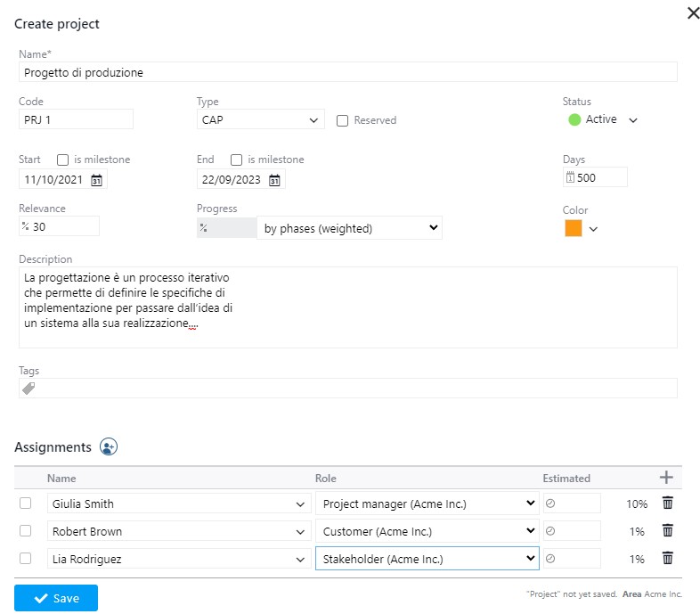The image size is (700, 614).
Task: Select the Lia Rodriguez row checkbox
Action: pyautogui.click(x=26, y=559)
